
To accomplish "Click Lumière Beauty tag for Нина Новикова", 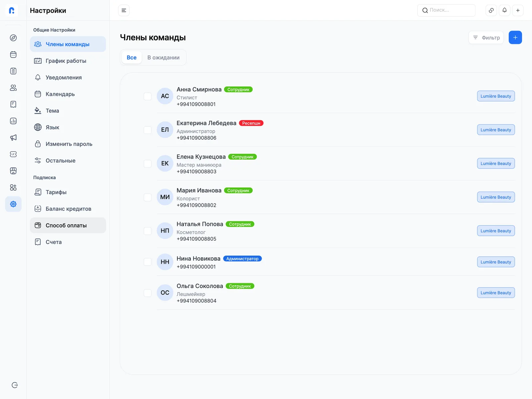I will 496,262.
